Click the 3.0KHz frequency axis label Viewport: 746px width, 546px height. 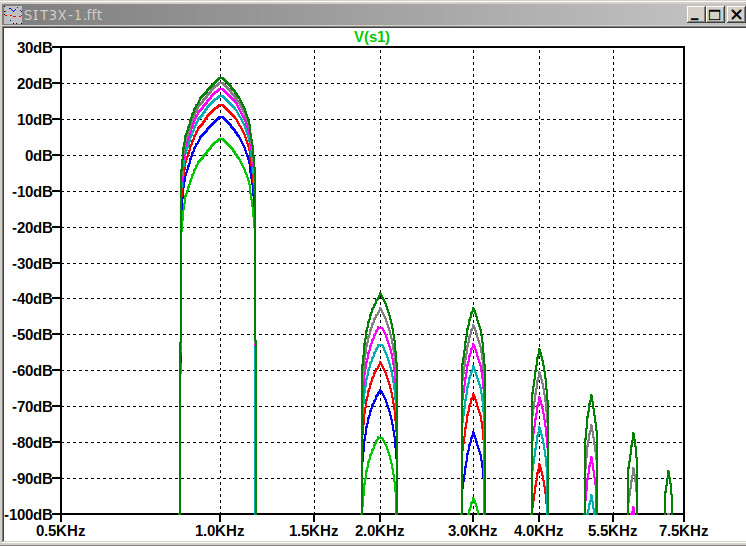click(472, 530)
